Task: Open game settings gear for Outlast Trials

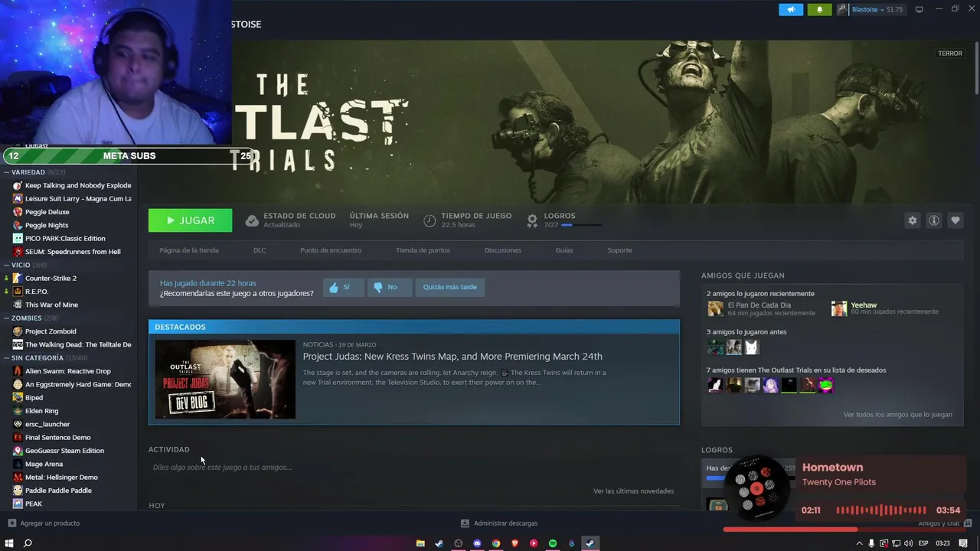Action: (912, 220)
